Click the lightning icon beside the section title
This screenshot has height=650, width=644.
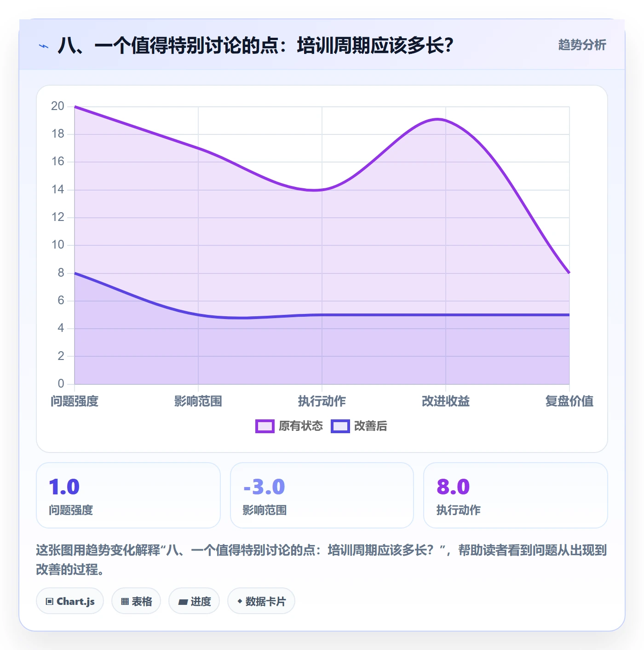tap(44, 46)
